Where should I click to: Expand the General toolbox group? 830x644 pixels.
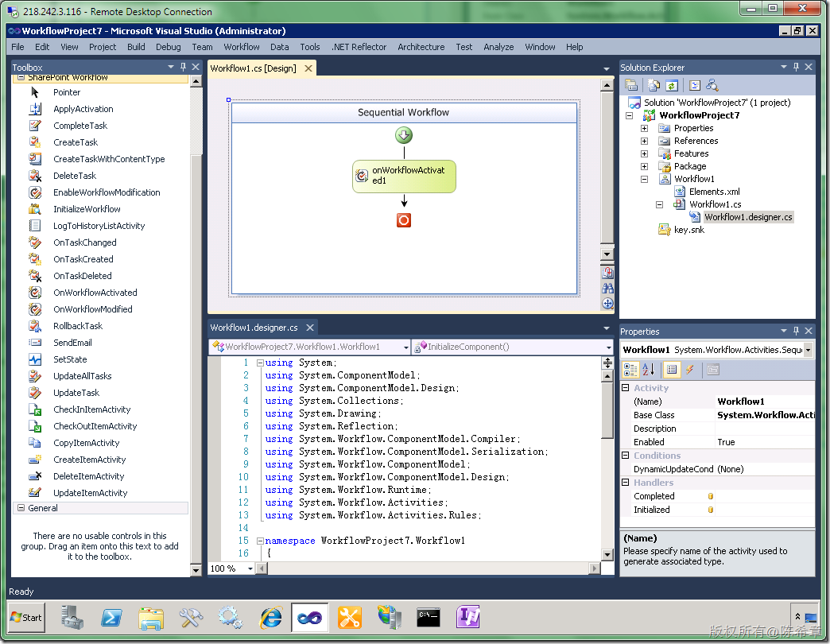coord(21,508)
